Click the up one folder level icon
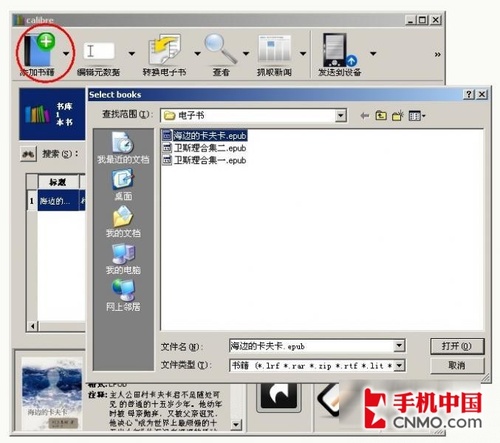Screen dimensions: 500x443 pyautogui.click(x=381, y=116)
